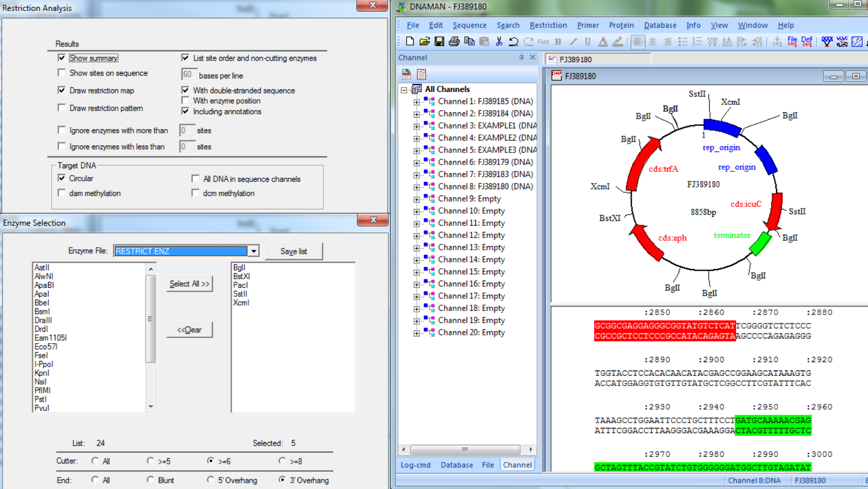Toggle Italic formatting icon

(573, 41)
